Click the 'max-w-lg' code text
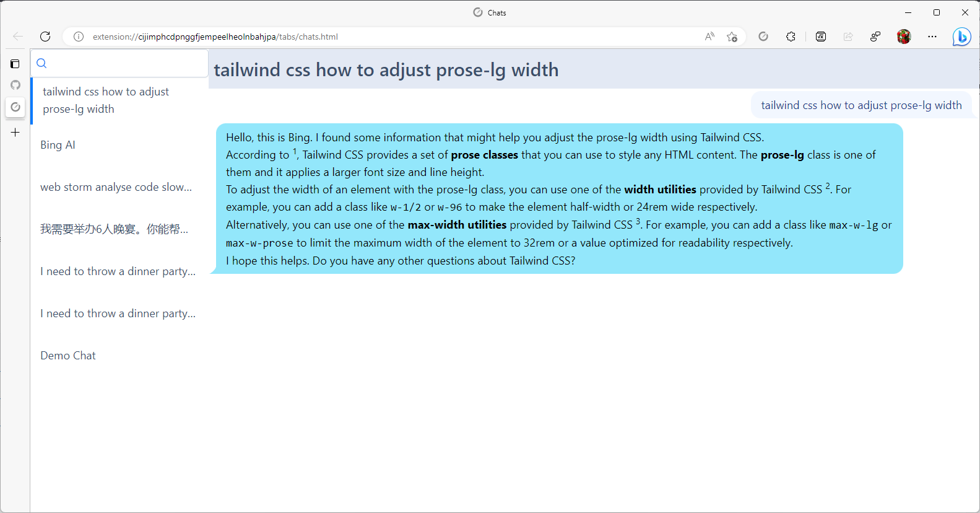The width and height of the screenshot is (980, 513). coord(854,226)
